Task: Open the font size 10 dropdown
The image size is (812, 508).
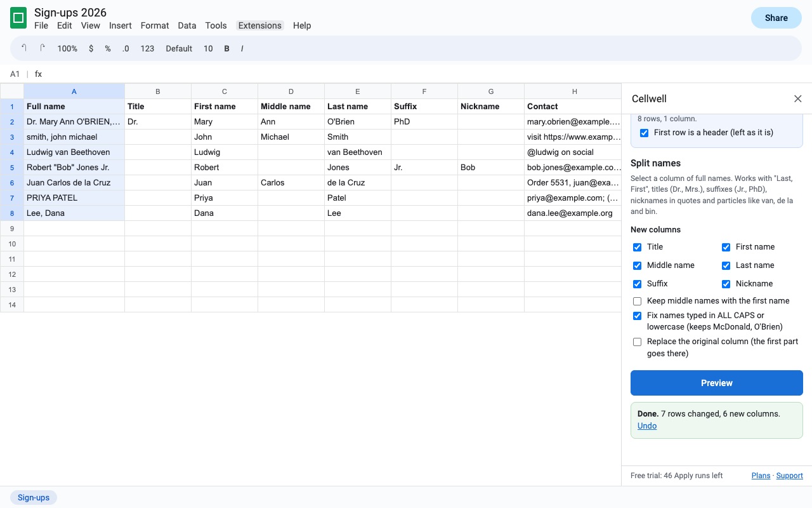Action: pos(208,48)
